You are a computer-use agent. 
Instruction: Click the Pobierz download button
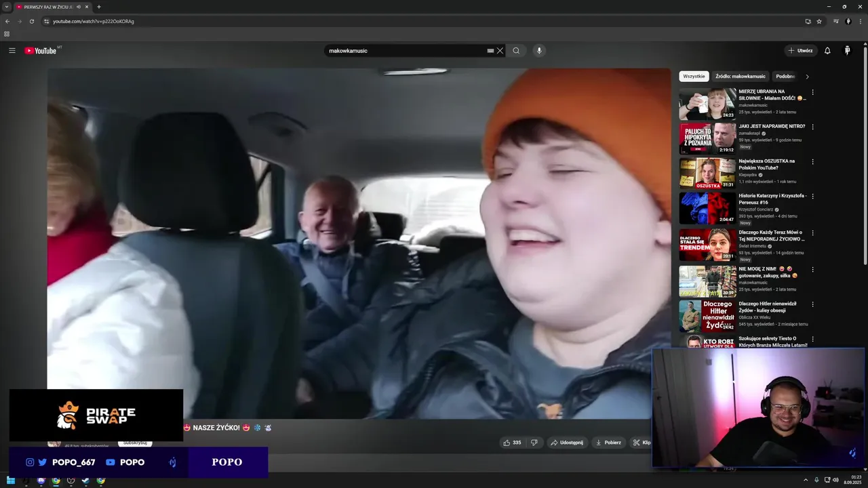coord(608,443)
